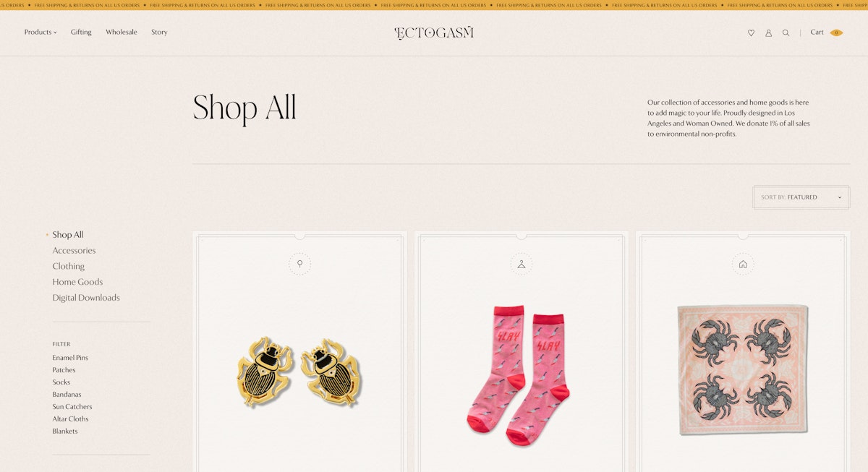
Task: Open the gold beetle pins product image
Action: click(299, 372)
